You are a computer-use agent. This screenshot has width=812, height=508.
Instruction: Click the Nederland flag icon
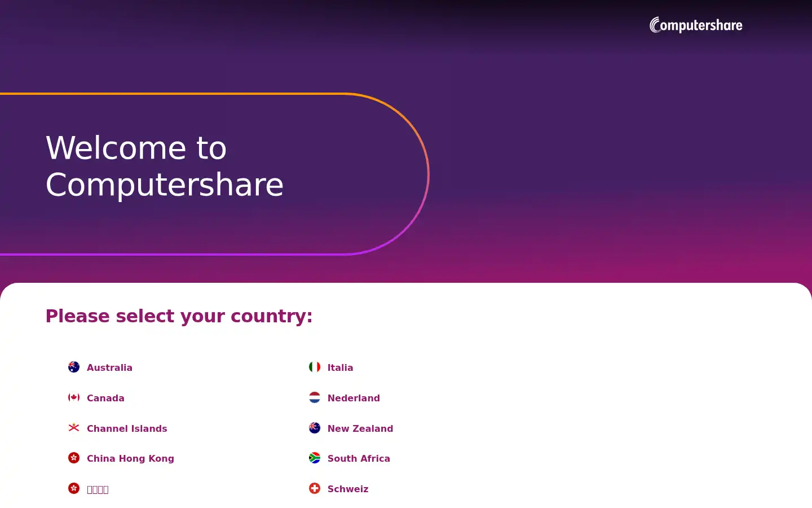pos(315,397)
